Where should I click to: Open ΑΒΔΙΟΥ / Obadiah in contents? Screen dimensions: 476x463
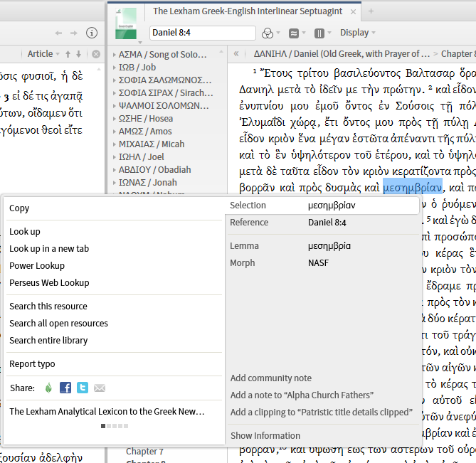[154, 169]
